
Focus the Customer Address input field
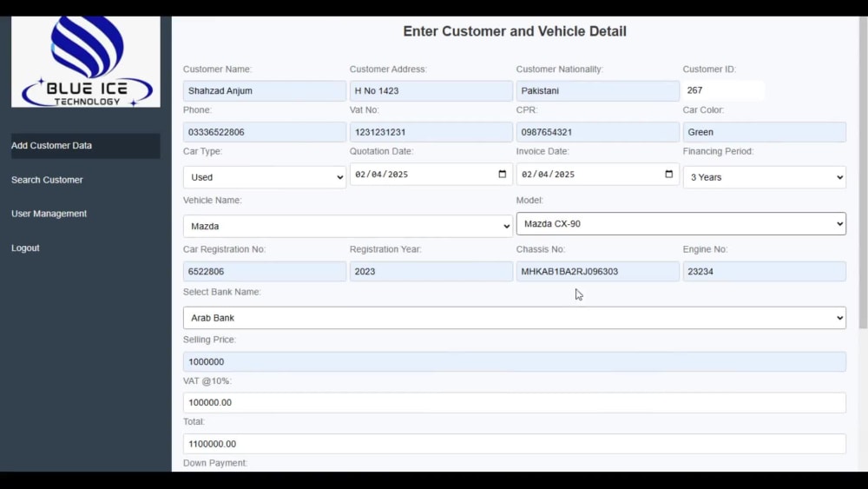coord(431,91)
